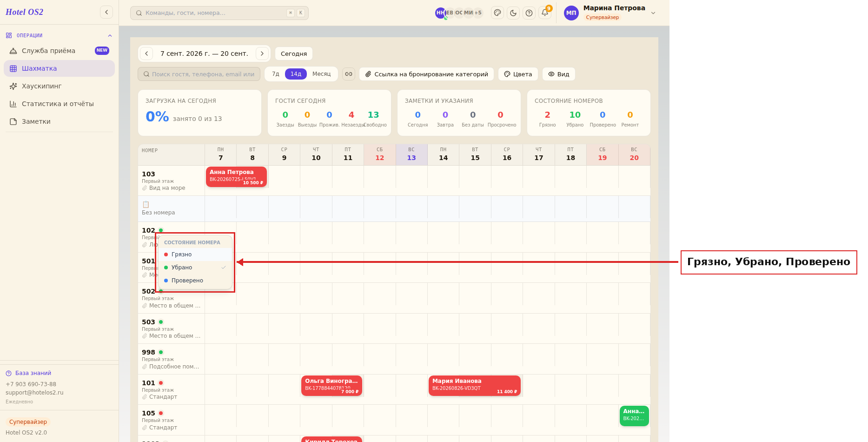Image resolution: width=868 pixels, height=442 pixels.
Task: Open Служба приёма in sidebar
Action: (59, 51)
